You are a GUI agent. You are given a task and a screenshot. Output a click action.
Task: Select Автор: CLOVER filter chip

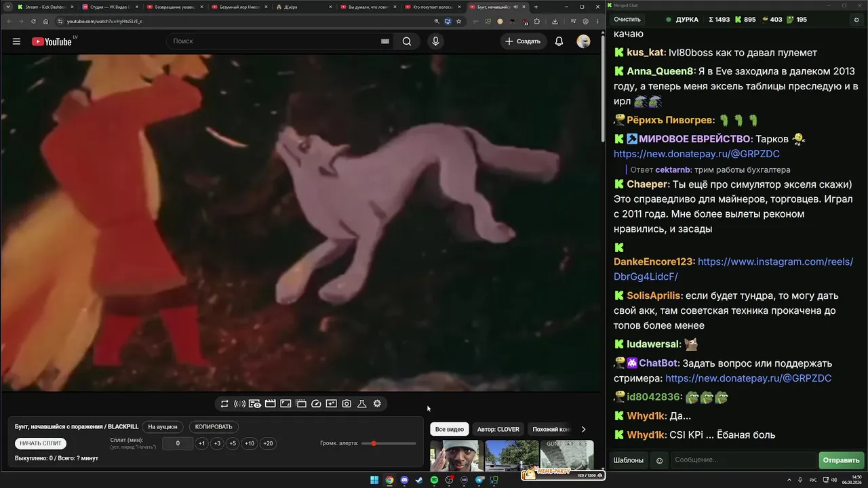[x=498, y=429]
